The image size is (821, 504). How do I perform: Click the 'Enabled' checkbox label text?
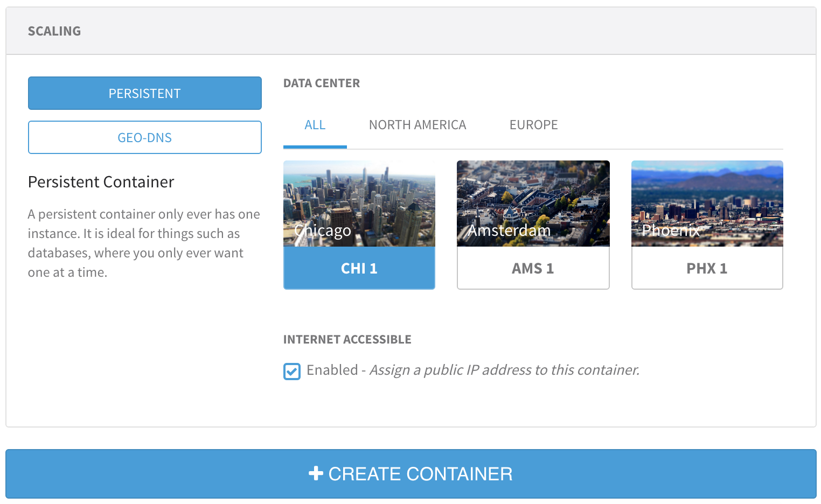332,370
